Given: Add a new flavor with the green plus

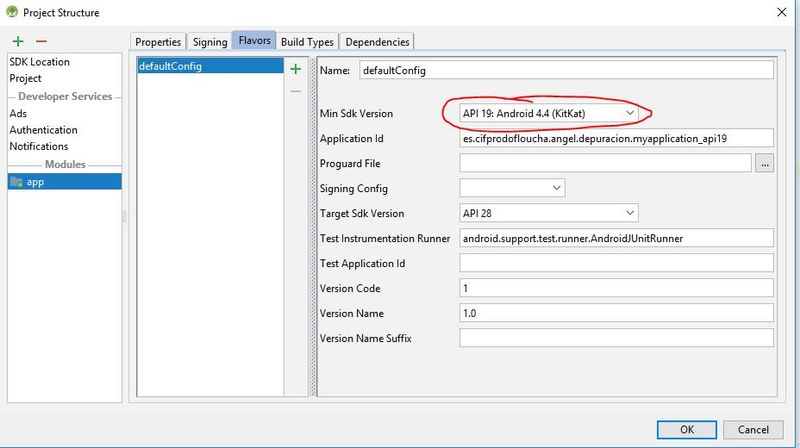Looking at the screenshot, I should pos(295,69).
